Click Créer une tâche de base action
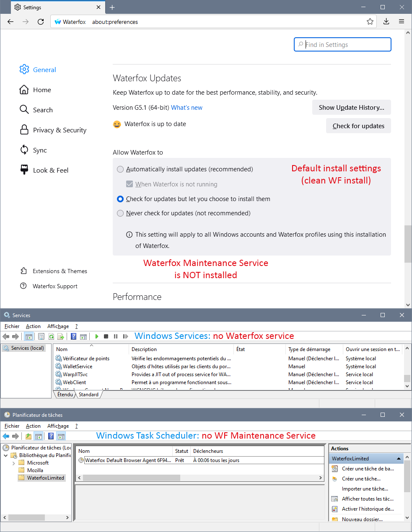Screen dimensions: 412x532 [368, 469]
